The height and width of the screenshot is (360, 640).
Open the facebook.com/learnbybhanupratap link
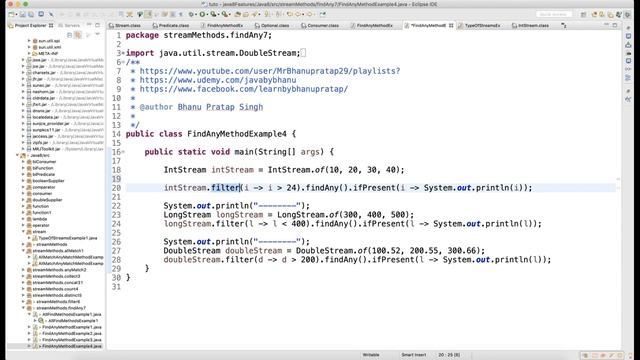coord(244,89)
